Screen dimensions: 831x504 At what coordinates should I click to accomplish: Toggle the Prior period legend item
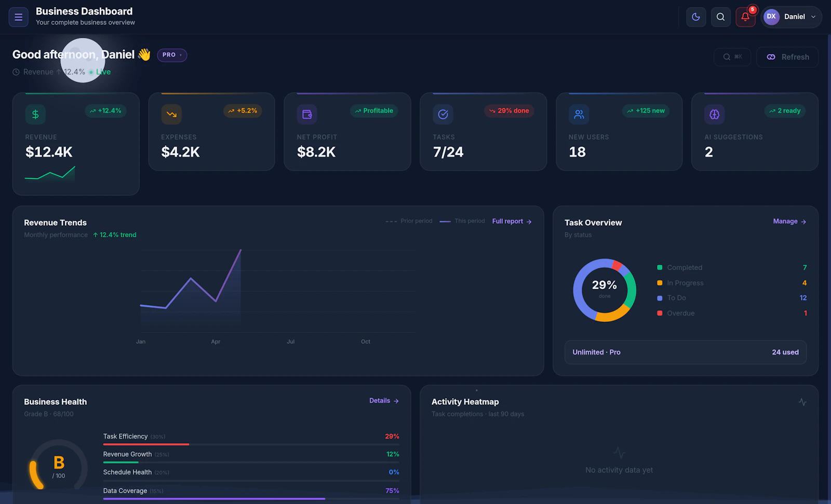point(409,221)
